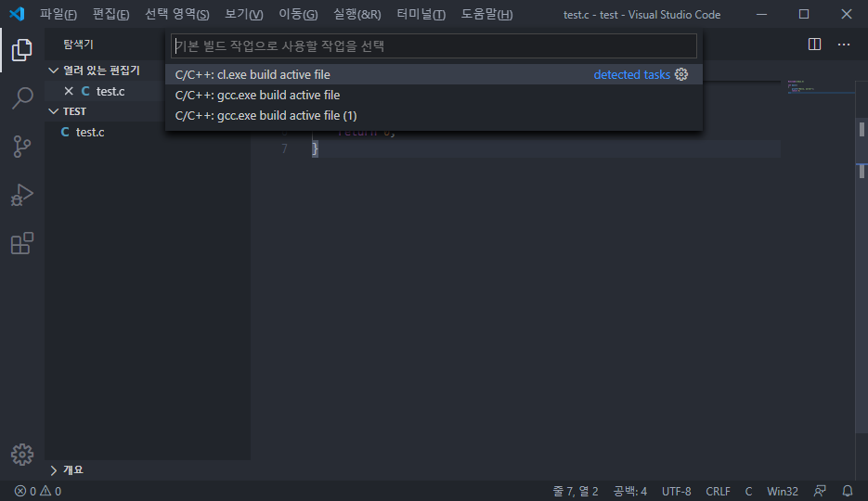Open the Source Control view icon
868x501 pixels.
(21, 147)
